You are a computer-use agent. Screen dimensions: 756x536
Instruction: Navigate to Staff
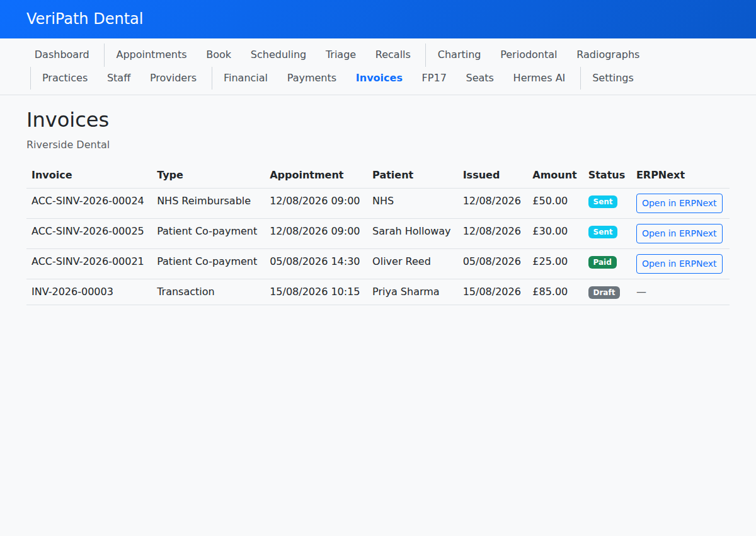tap(119, 78)
